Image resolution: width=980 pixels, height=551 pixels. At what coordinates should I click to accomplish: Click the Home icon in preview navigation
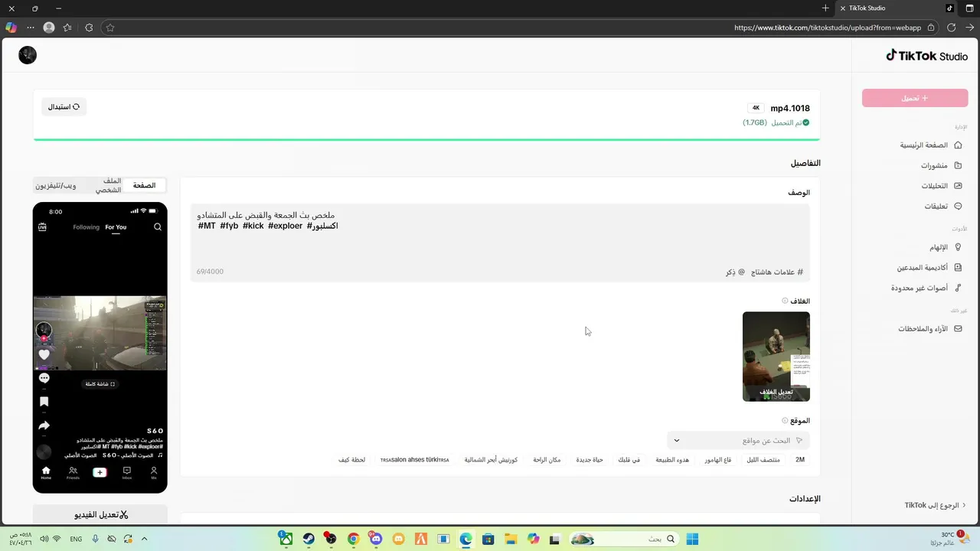coord(46,472)
